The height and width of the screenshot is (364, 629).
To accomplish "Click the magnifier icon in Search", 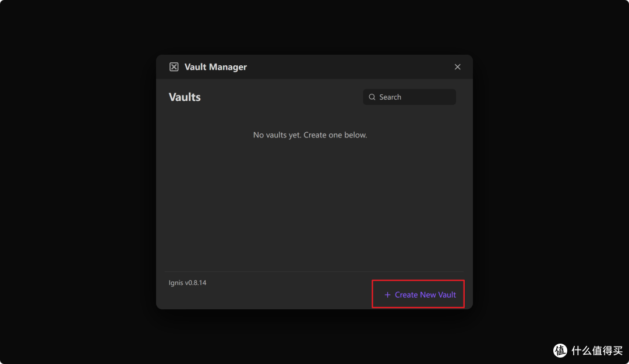I will (372, 97).
